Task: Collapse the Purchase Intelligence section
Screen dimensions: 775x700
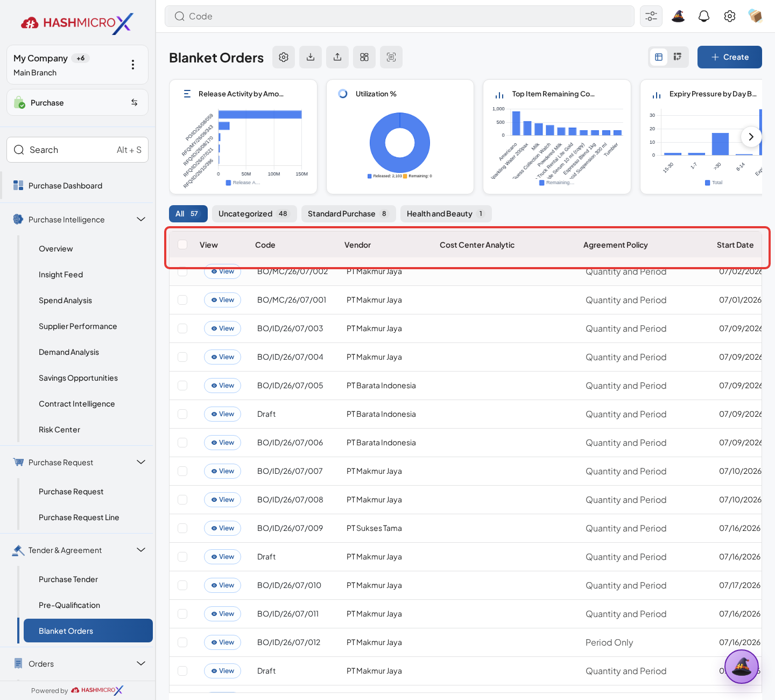Action: click(x=141, y=219)
